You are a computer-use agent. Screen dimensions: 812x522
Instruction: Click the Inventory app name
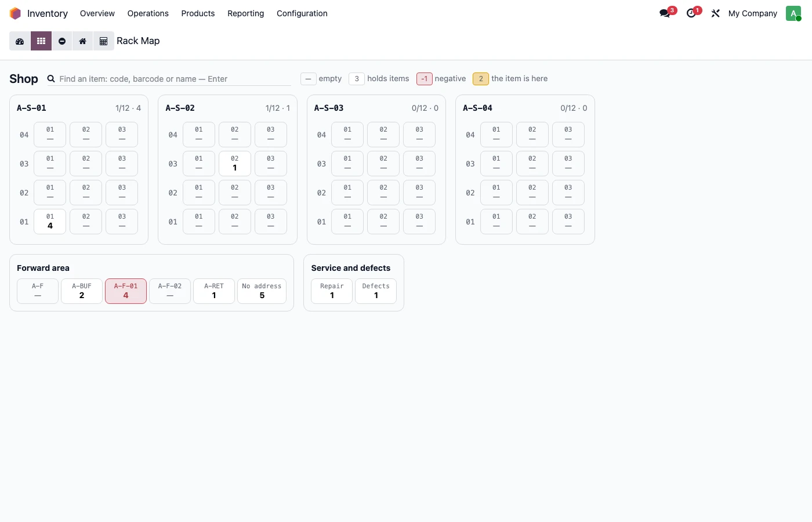48,13
